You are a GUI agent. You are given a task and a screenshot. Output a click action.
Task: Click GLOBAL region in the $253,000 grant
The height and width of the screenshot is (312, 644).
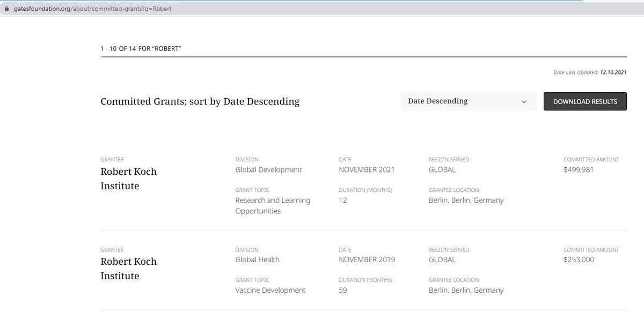tap(442, 259)
